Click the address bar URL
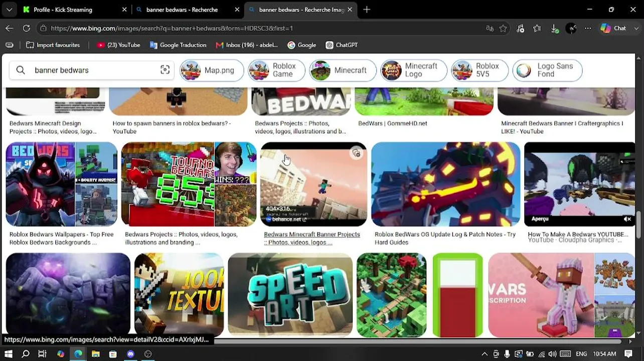644x361 pixels. point(172,29)
